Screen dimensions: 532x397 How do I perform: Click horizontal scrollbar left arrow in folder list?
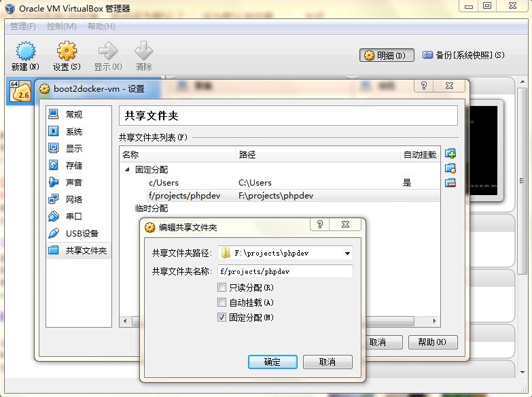(x=125, y=321)
